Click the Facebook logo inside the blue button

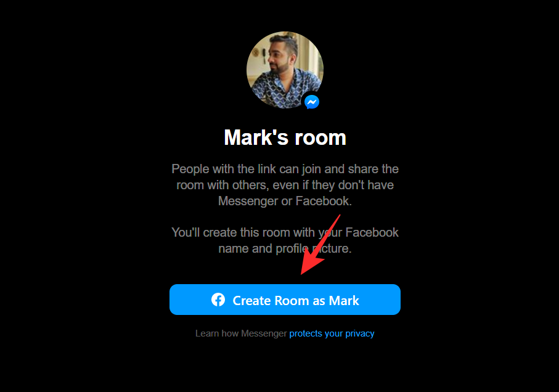tap(218, 300)
